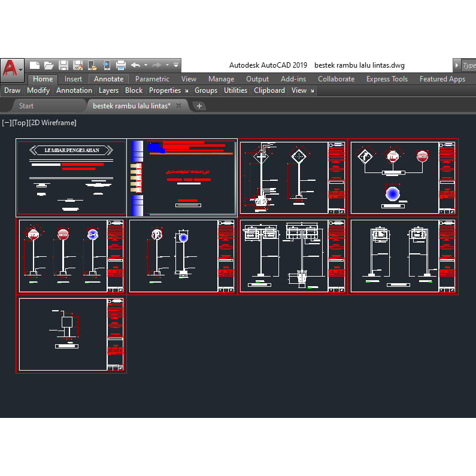Screen dimensions: 476x476
Task: Expand the View panel in ribbon
Action: pyautogui.click(x=299, y=90)
